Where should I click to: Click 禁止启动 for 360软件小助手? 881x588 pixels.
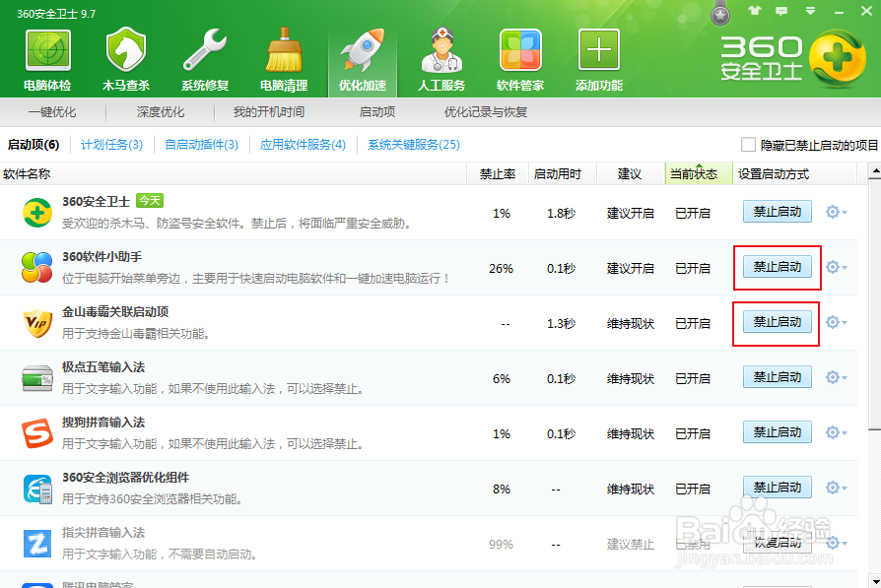(x=778, y=266)
